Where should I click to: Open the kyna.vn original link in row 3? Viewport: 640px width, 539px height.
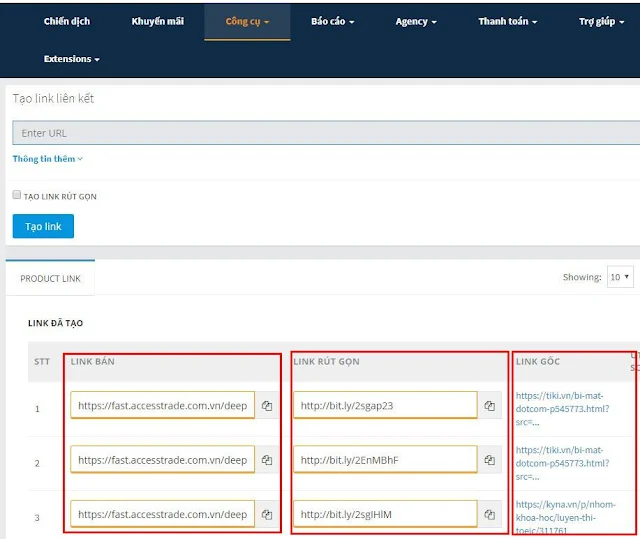pos(565,517)
